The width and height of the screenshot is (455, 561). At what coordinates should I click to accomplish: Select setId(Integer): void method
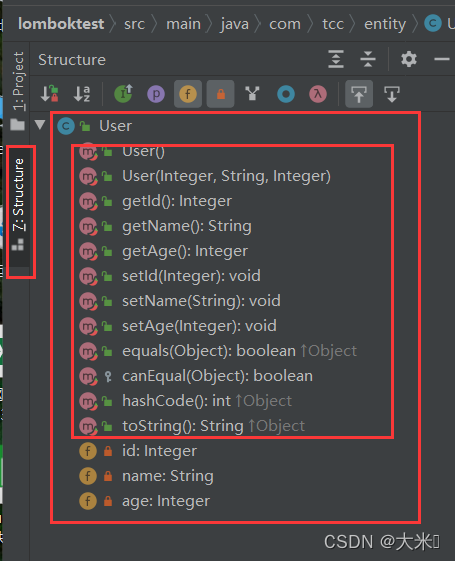click(191, 276)
